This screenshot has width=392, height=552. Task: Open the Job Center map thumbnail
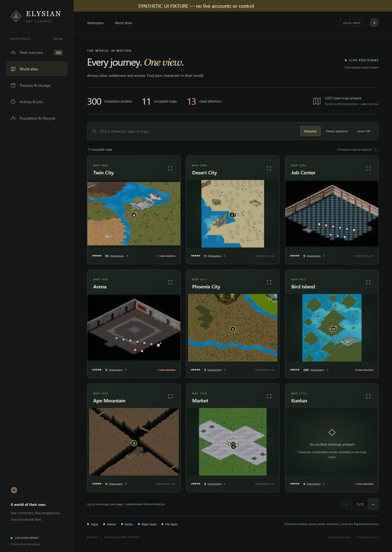click(x=332, y=214)
